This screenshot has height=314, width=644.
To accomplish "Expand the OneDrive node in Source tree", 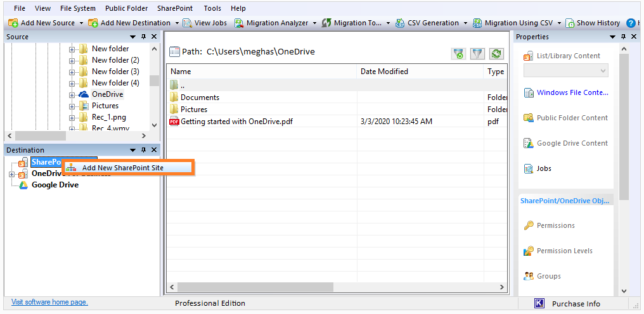I will [72, 95].
